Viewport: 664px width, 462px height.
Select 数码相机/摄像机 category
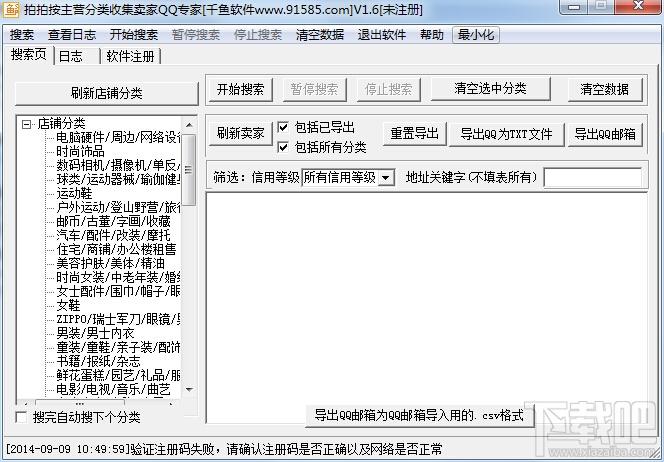click(x=118, y=165)
